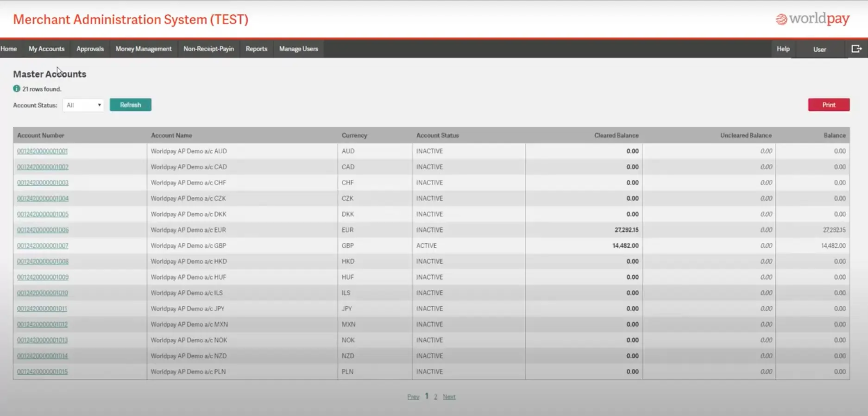Open the EUR account 0012420000001006
868x416 pixels.
click(43, 230)
